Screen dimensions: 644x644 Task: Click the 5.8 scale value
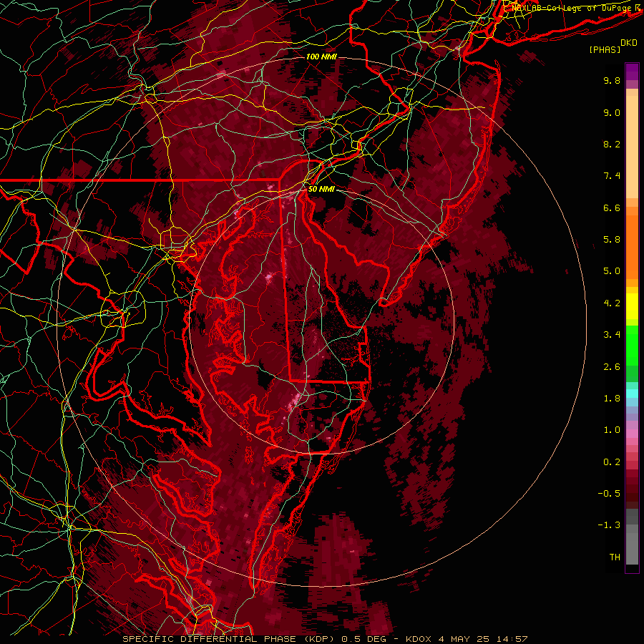[x=612, y=240]
